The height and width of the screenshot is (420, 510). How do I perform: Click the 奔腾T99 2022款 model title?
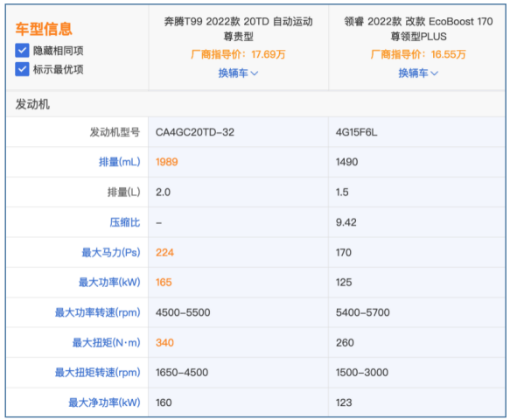239,29
